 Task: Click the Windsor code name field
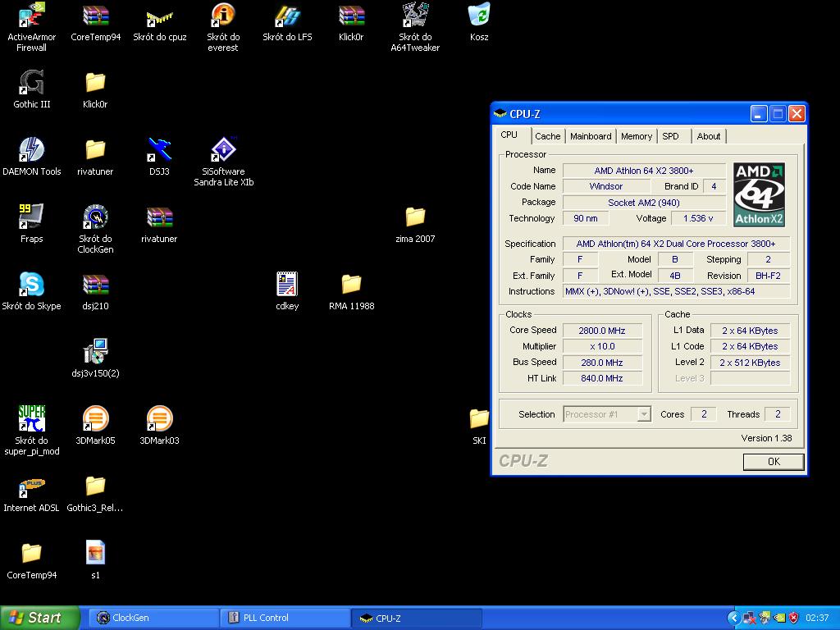606,186
